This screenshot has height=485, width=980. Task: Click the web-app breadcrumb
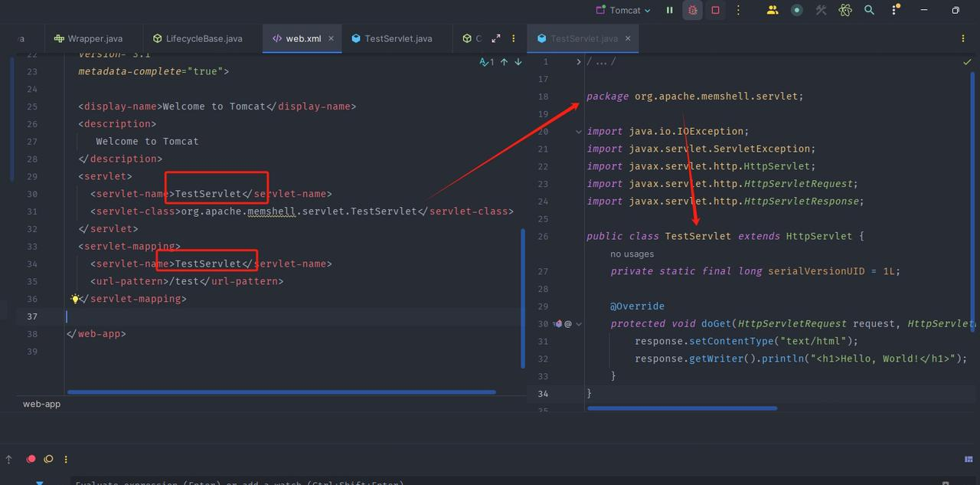pyautogui.click(x=41, y=404)
